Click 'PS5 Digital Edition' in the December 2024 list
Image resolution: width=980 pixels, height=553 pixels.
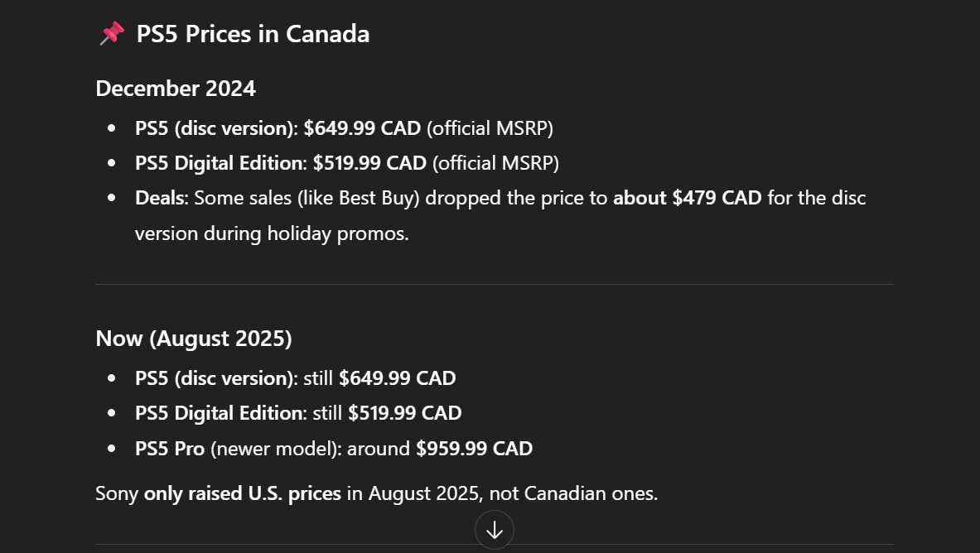click(x=219, y=163)
